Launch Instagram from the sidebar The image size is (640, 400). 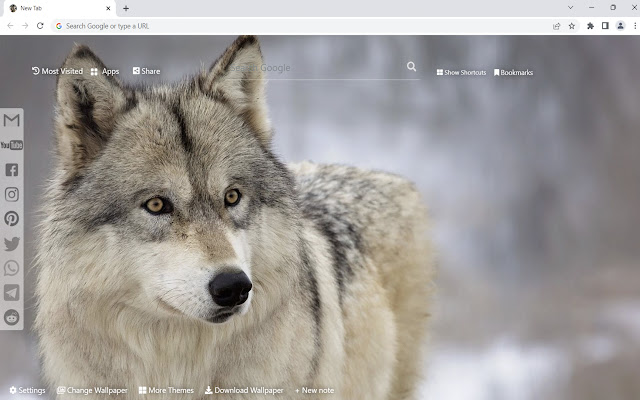tap(11, 194)
